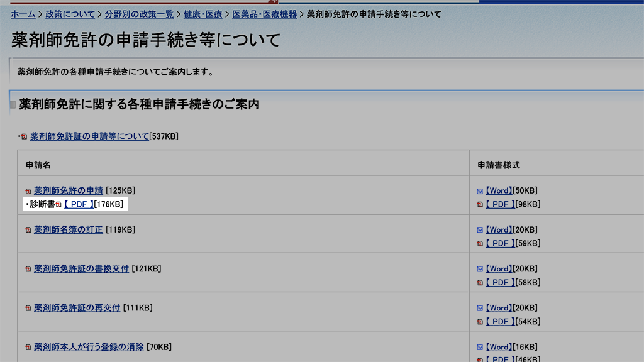This screenshot has height=362, width=644.
Task: Download the 54KB PDF form for 再交付
Action: pos(500,321)
